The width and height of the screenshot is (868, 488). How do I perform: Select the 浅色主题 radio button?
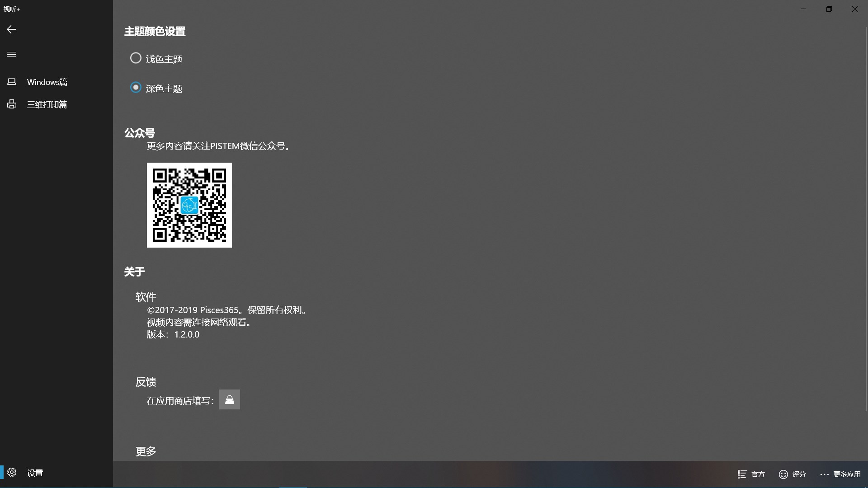[136, 58]
